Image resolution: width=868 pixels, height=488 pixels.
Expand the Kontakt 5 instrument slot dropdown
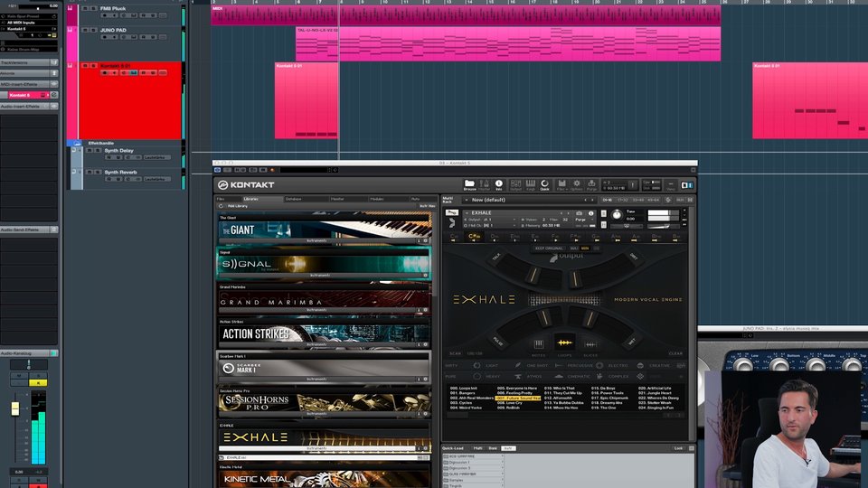click(48, 95)
